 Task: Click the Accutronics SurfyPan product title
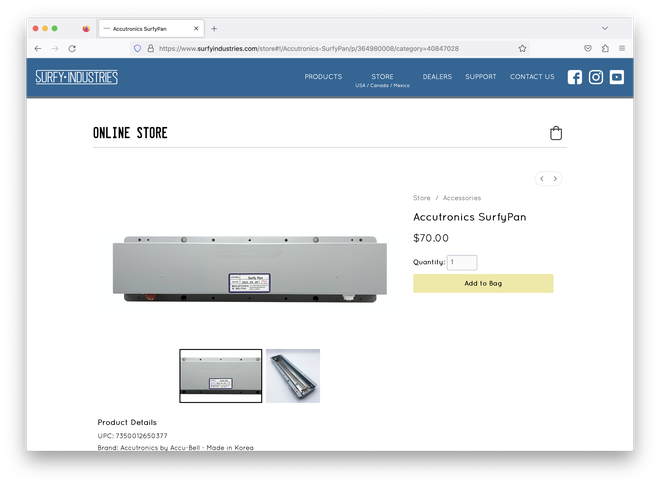(470, 217)
